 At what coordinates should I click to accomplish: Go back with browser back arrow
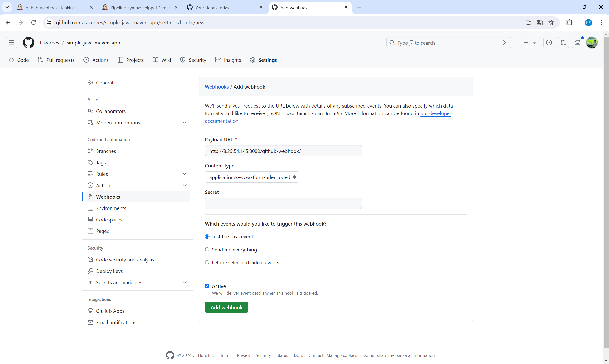8,22
